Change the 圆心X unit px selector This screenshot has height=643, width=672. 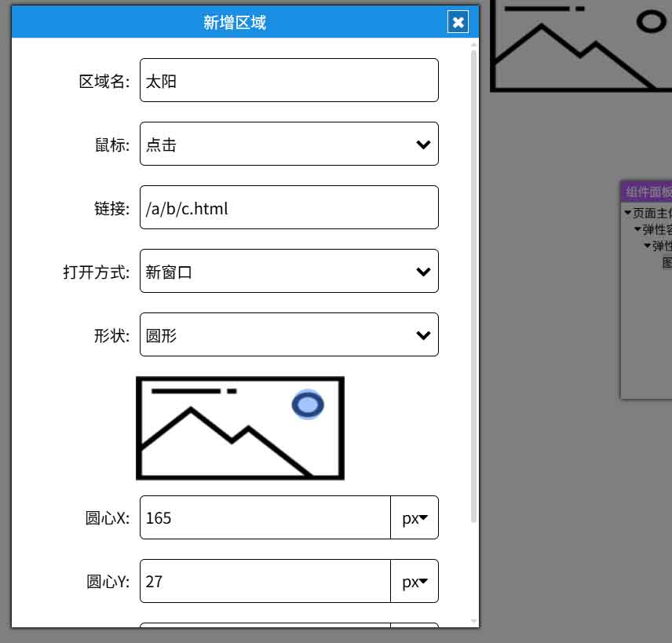point(415,517)
